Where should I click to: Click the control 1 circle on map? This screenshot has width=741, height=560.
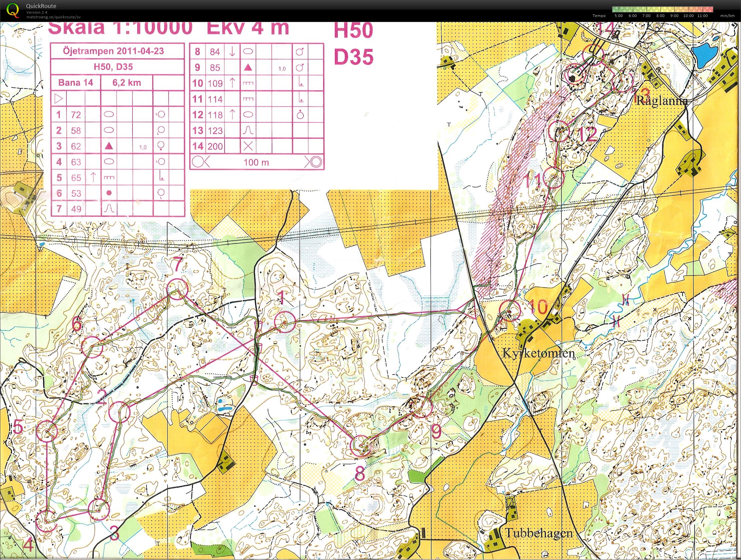(x=285, y=322)
